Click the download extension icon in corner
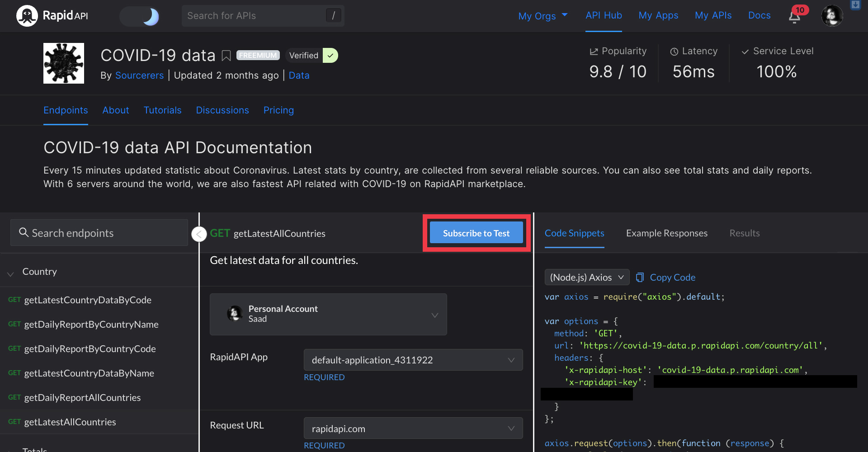The width and height of the screenshot is (868, 452). [855, 5]
